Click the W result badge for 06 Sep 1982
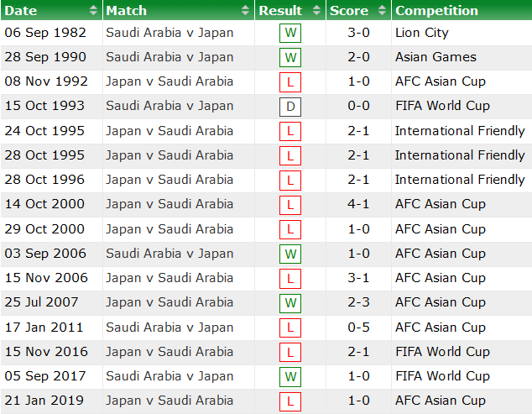Screen dimensions: 532x414 pos(290,34)
